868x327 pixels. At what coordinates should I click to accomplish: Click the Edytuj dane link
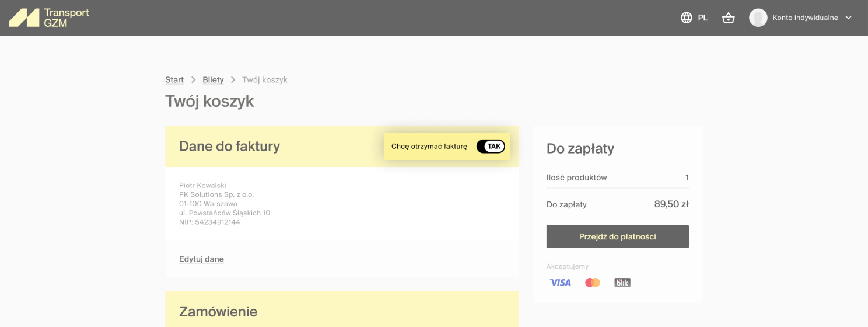coord(201,259)
